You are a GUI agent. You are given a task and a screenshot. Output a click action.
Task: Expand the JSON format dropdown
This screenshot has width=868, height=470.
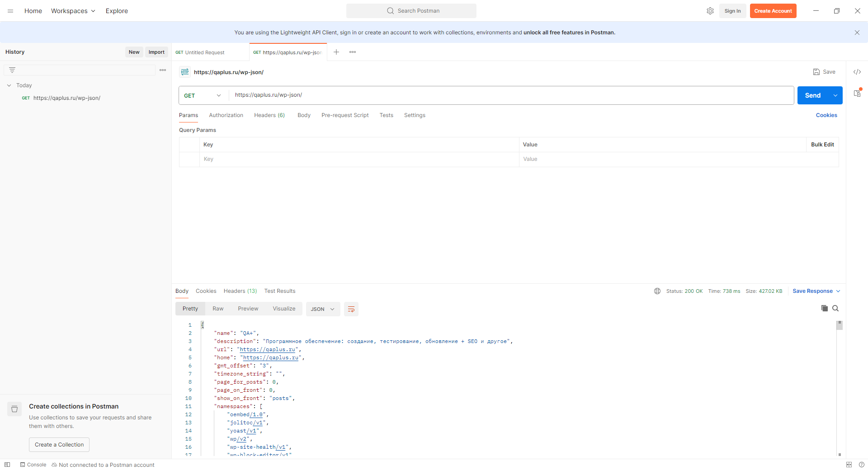323,309
